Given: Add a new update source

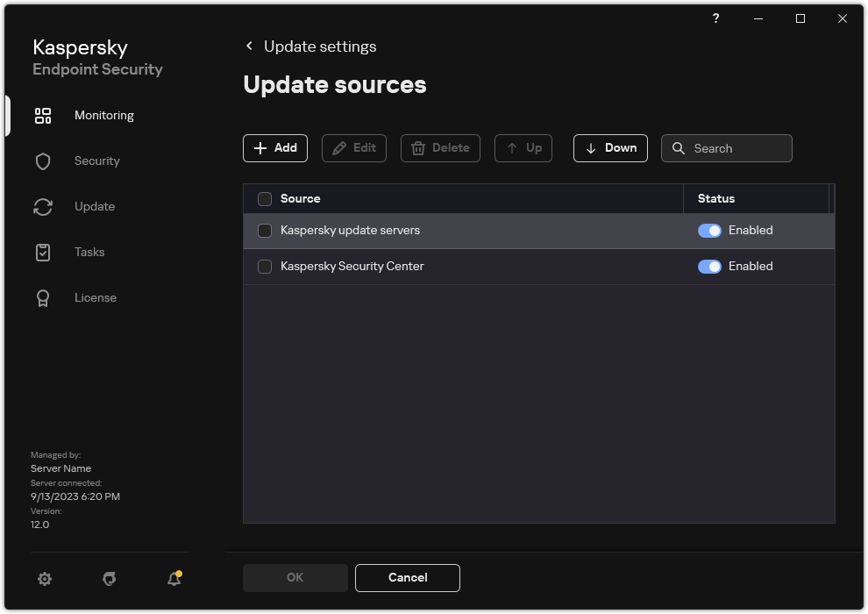Looking at the screenshot, I should click(275, 148).
